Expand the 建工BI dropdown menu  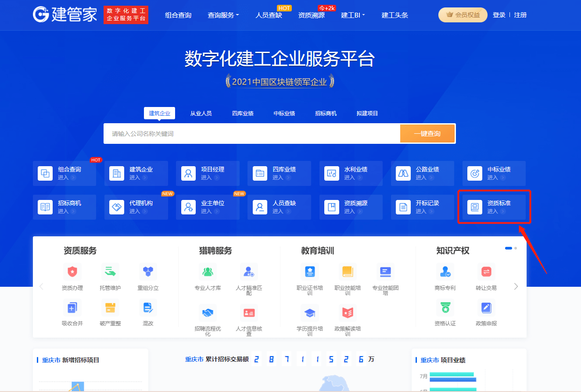(353, 15)
